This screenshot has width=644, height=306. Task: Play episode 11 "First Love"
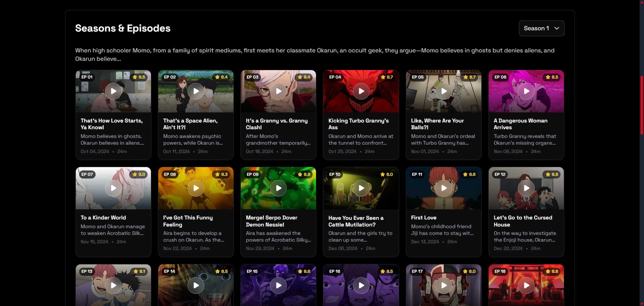(x=443, y=188)
